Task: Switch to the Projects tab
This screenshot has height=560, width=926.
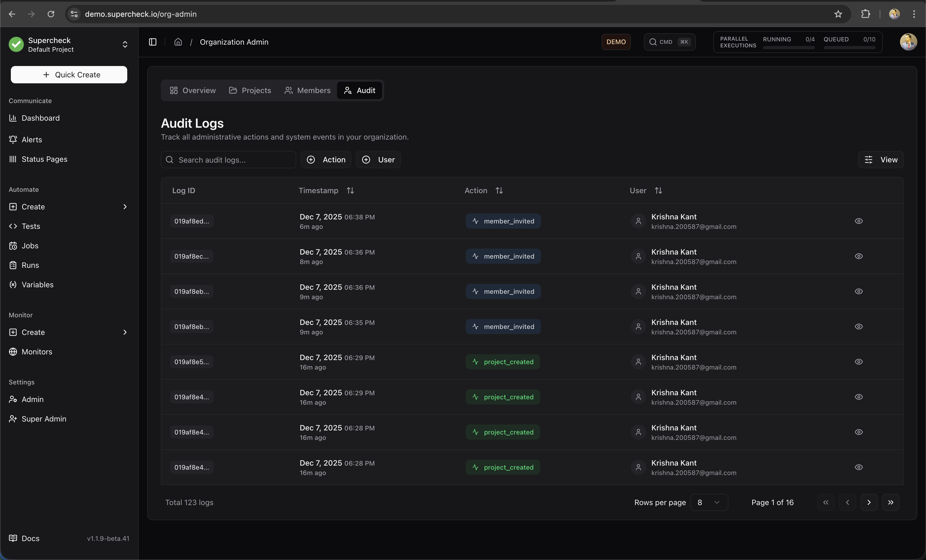Action: tap(250, 91)
